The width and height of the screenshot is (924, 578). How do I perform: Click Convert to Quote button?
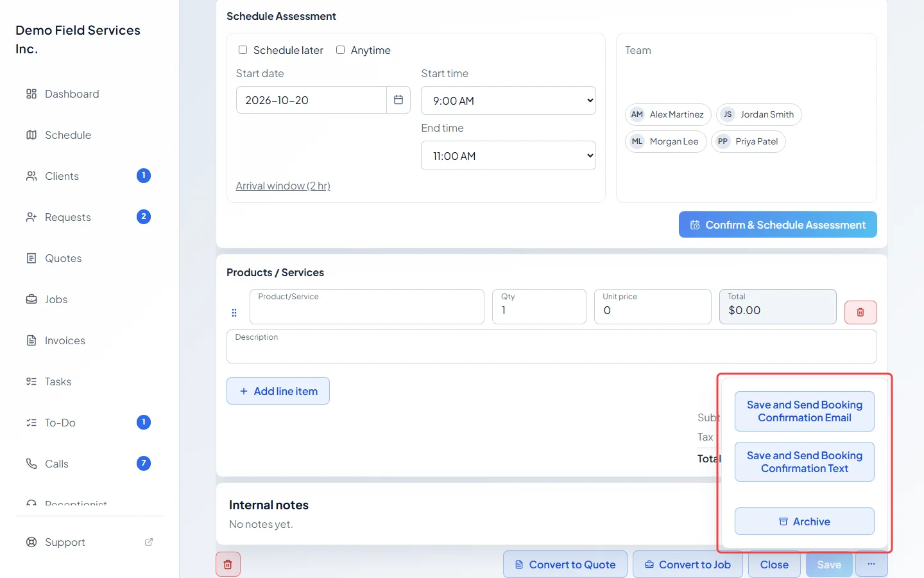(x=565, y=565)
